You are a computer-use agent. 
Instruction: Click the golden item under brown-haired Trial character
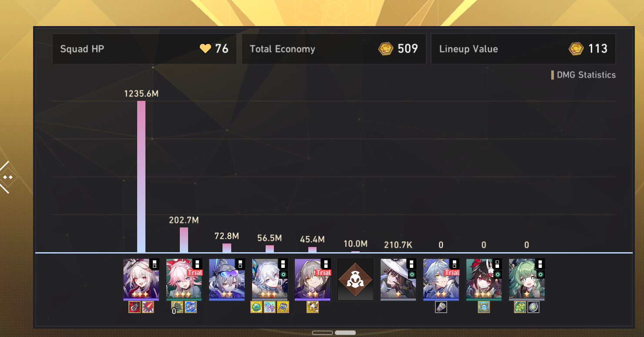313,307
